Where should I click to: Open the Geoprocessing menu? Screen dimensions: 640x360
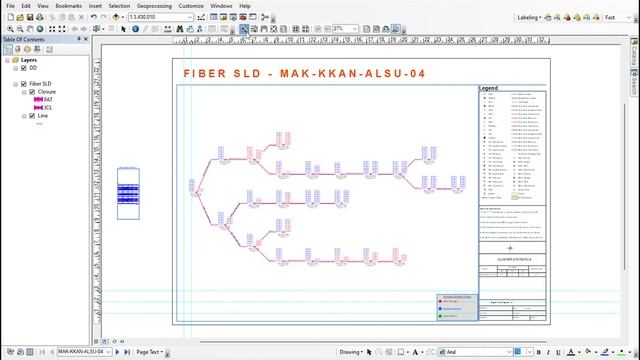coord(154,6)
